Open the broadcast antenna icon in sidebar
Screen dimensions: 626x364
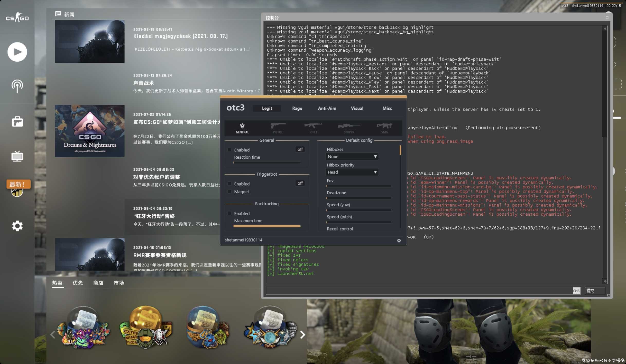tap(17, 86)
